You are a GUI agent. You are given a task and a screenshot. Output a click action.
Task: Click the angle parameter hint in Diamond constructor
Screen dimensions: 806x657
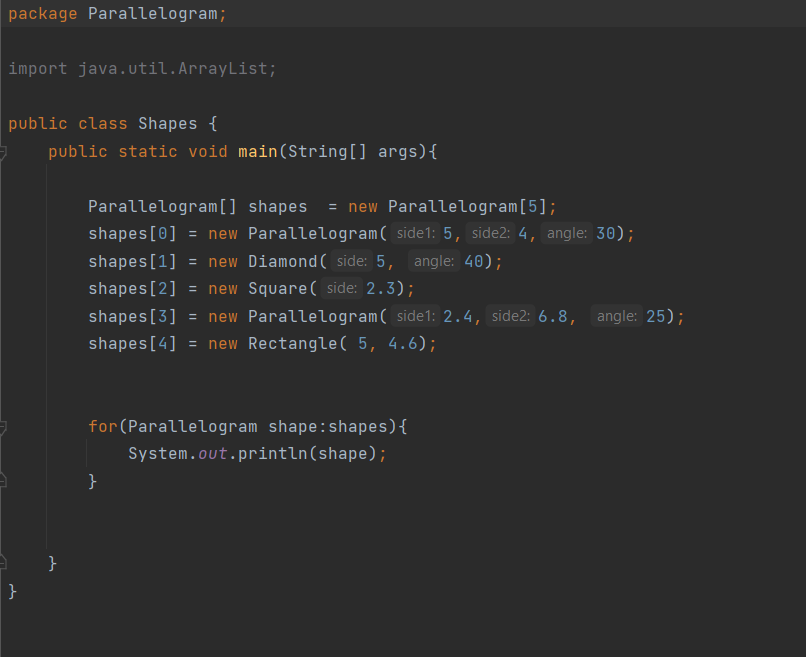click(x=433, y=261)
